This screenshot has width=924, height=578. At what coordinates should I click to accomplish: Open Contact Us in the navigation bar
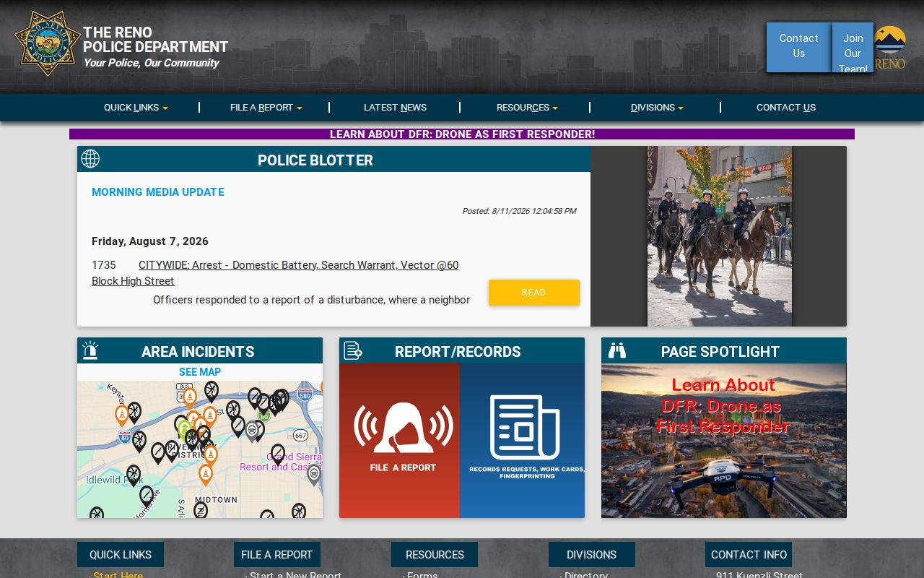tap(786, 108)
